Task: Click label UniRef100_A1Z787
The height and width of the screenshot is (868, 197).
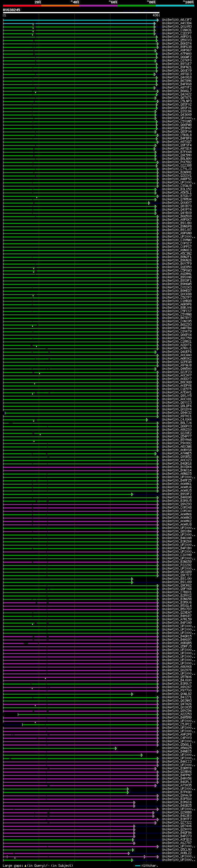Action: pos(177,843)
